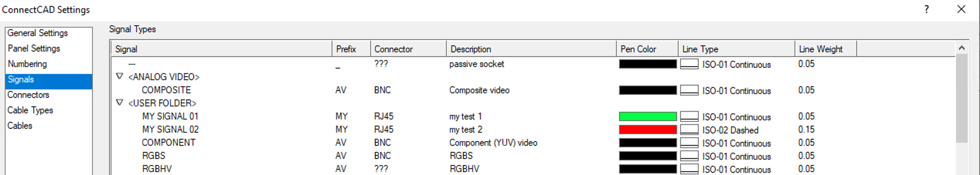This screenshot has width=980, height=175.
Task: Click the help question mark icon
Action: (x=926, y=9)
